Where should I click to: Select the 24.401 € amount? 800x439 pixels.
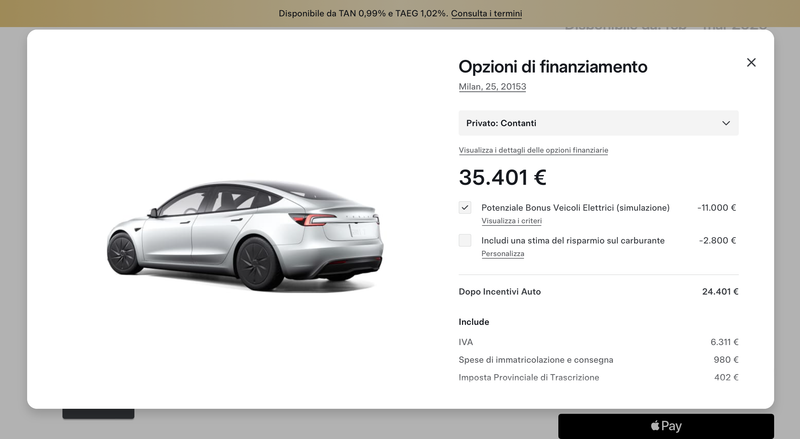point(720,292)
